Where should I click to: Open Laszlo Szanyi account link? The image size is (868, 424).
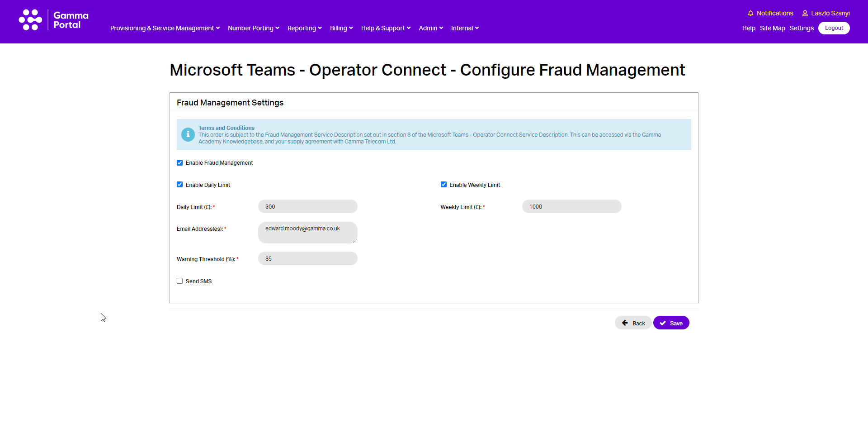tap(830, 13)
